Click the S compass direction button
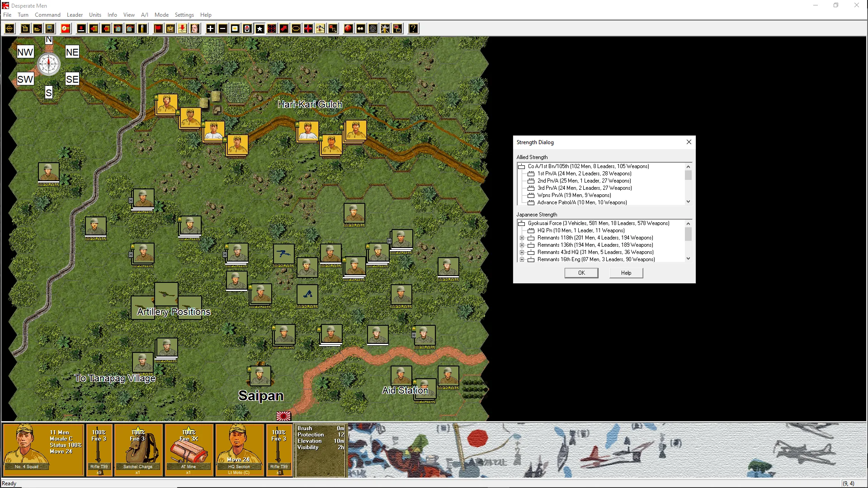868x488 pixels. (49, 93)
